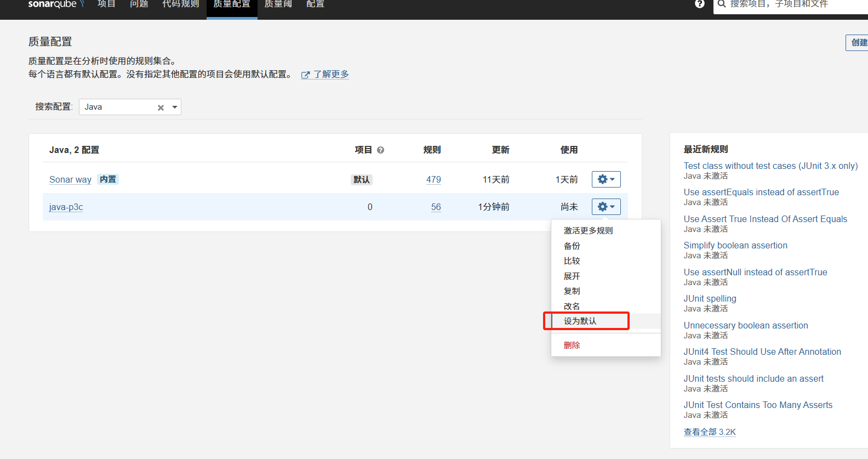Open 'JUnit spelling' rule link
Image resolution: width=868 pixels, height=459 pixels.
[710, 298]
